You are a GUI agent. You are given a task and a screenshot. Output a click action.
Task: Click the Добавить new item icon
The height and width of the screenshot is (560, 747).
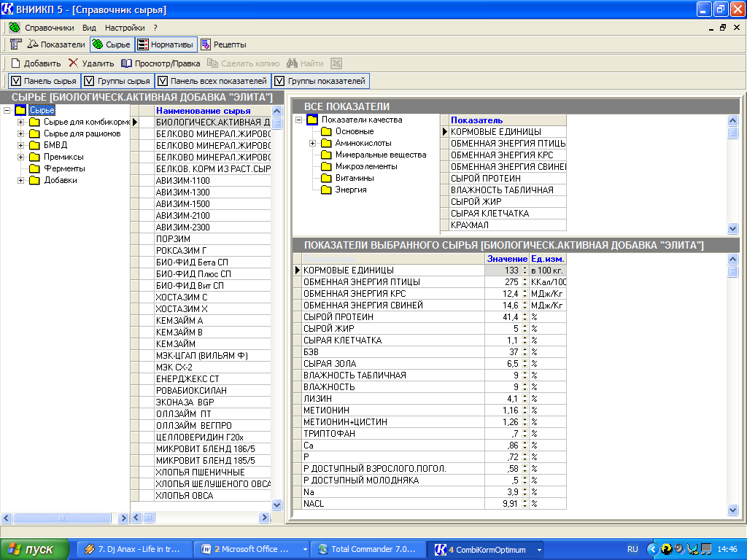coord(15,63)
